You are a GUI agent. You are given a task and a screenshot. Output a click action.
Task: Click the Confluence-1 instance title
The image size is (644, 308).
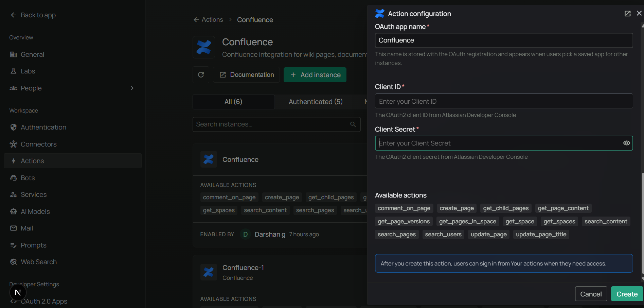(x=243, y=268)
